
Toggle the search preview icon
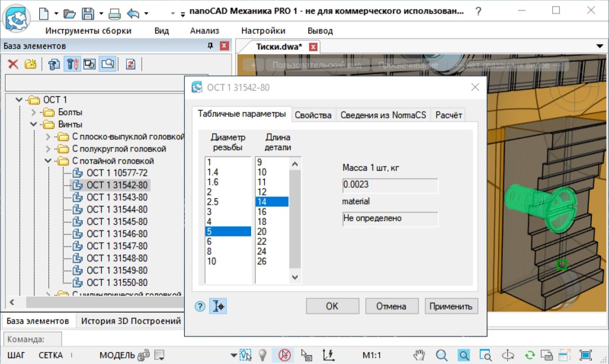pyautogui.click(x=108, y=64)
